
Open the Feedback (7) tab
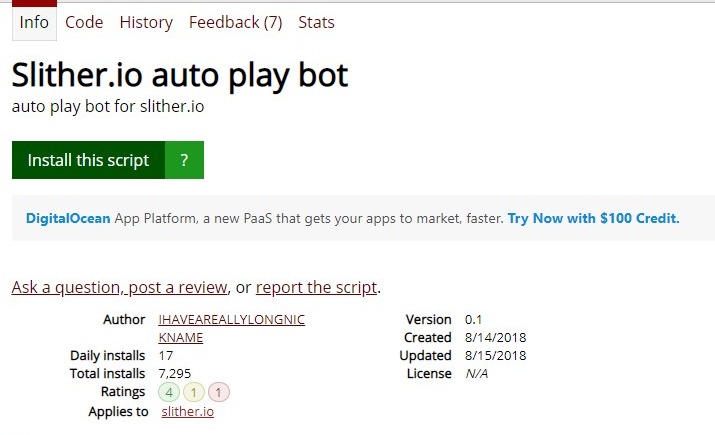235,22
